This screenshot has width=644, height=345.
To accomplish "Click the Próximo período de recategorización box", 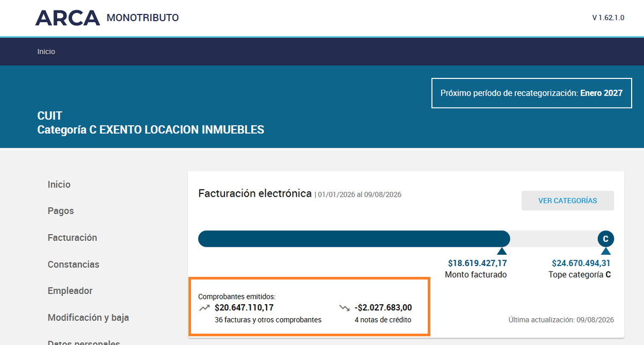I will tap(532, 93).
